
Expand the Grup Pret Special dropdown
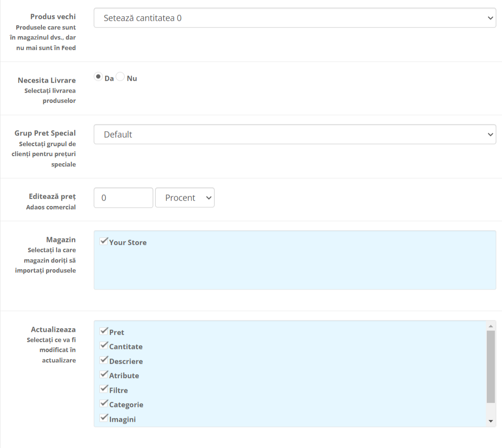295,135
